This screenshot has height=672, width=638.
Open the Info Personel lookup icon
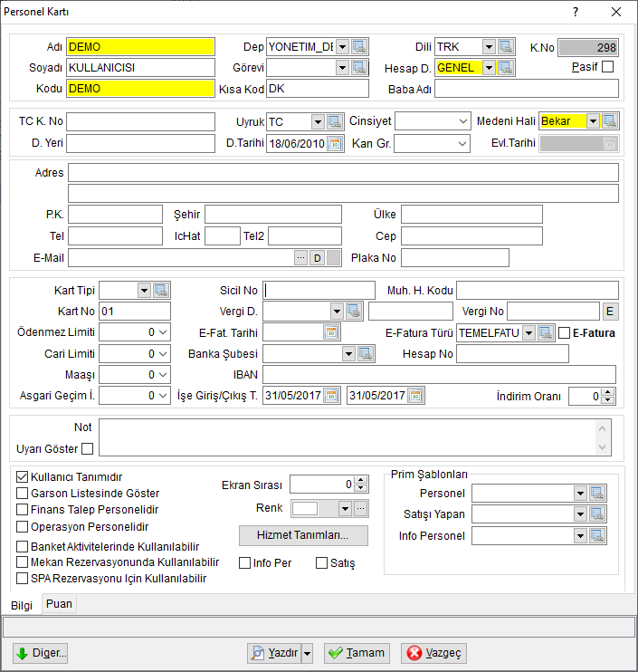[597, 535]
